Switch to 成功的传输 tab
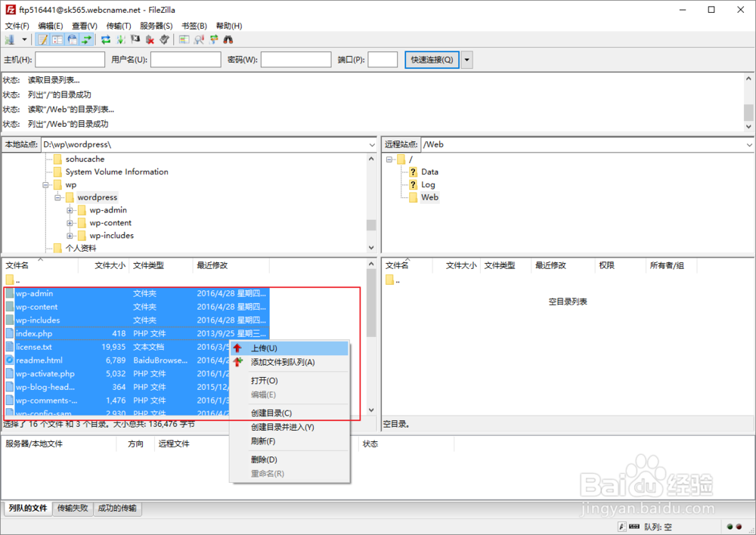 [117, 508]
